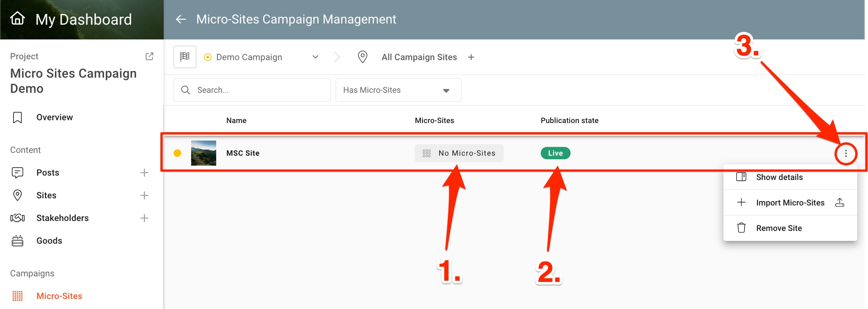Open the Has Micro-Sites filter dropdown
Image resolution: width=868 pixels, height=309 pixels.
[398, 90]
